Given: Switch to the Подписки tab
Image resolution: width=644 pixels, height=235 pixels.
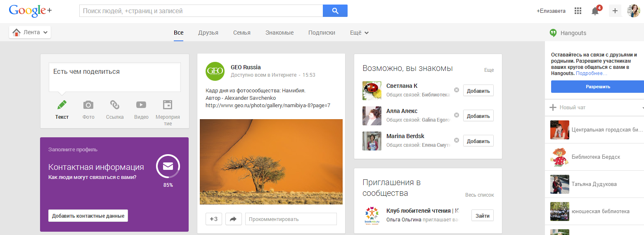Looking at the screenshot, I should click(x=322, y=33).
